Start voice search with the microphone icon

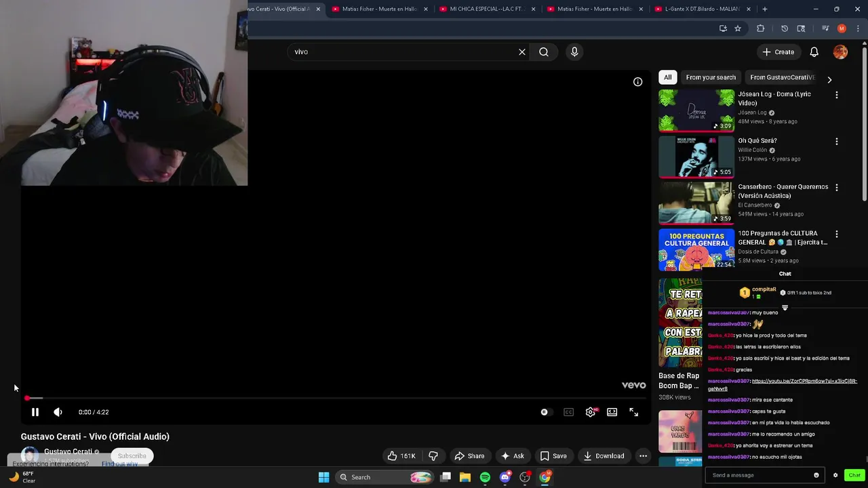tap(574, 52)
